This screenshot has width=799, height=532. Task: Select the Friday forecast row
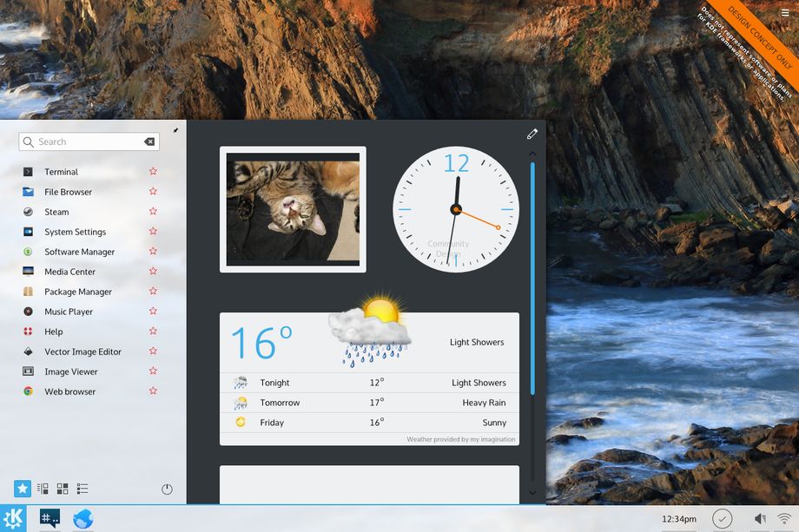[369, 422]
